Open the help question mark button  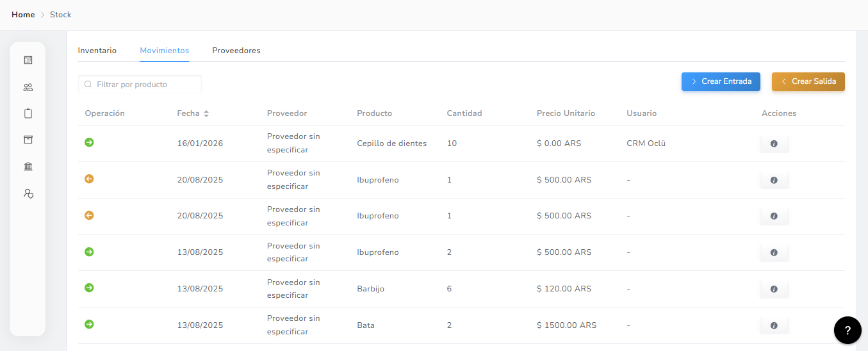click(x=848, y=331)
